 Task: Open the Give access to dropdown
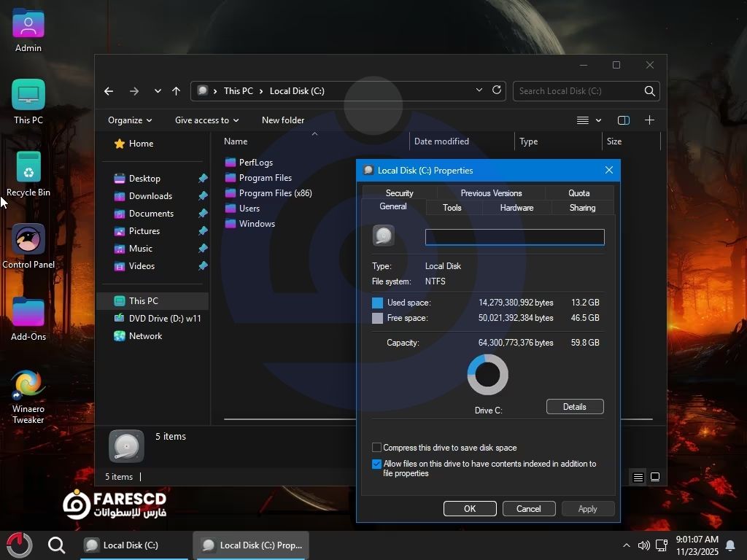tap(206, 120)
